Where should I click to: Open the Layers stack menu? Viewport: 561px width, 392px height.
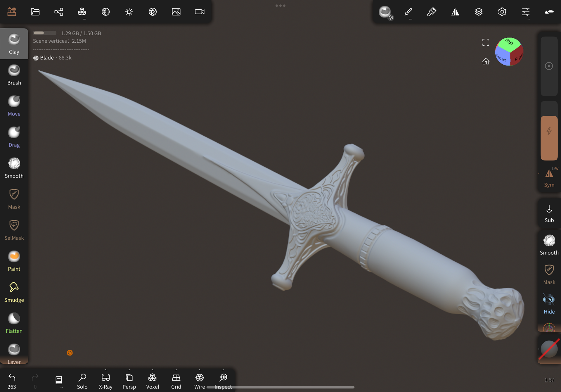479,12
